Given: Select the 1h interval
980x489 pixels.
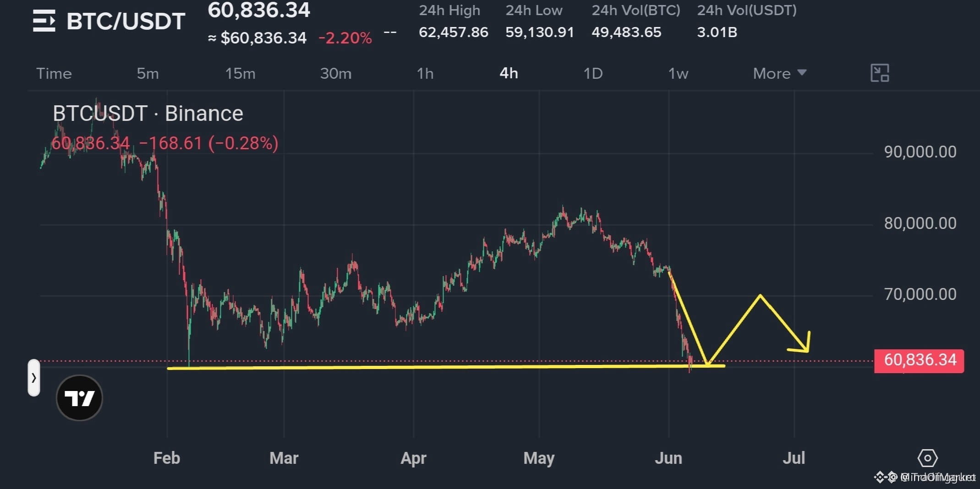Looking at the screenshot, I should tap(425, 73).
